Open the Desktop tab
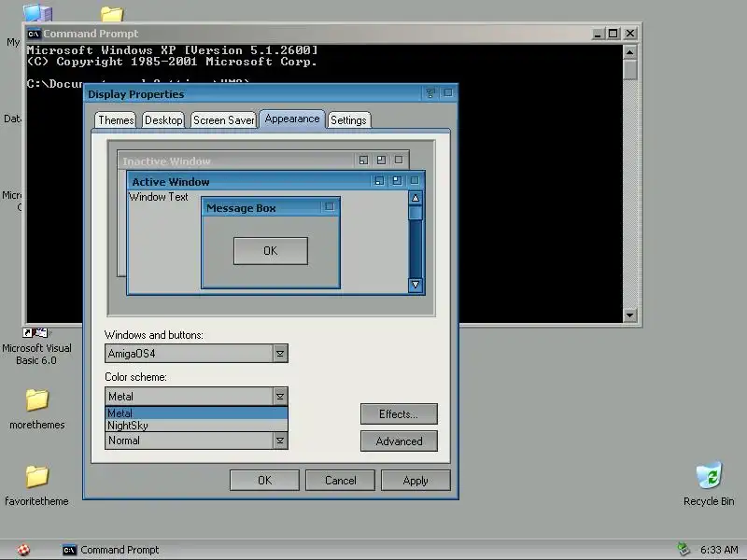The image size is (747, 560). (x=163, y=120)
